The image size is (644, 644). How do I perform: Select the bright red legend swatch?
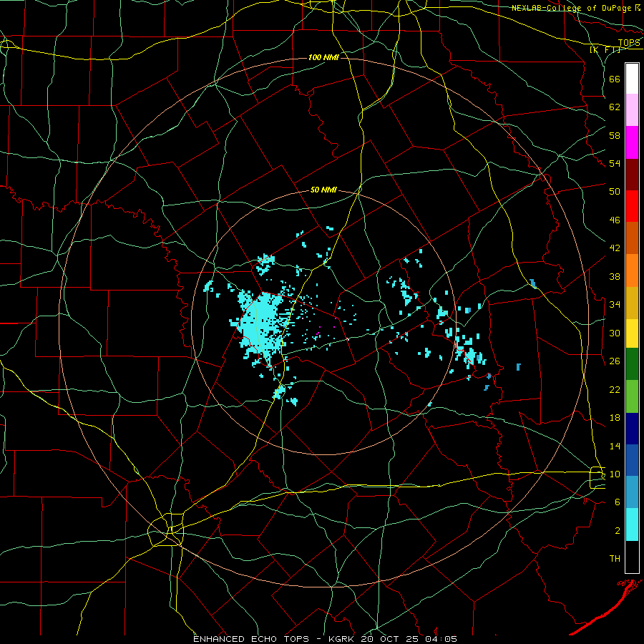632,206
